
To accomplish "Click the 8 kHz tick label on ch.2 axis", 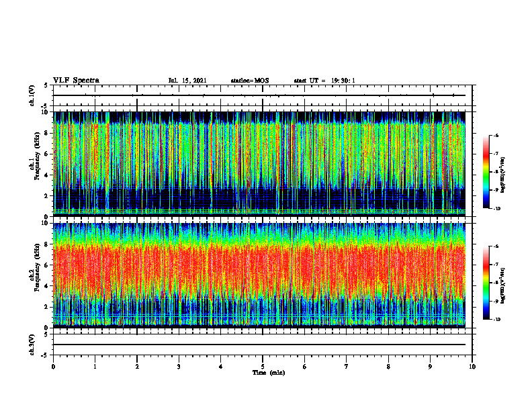I will tap(47, 244).
